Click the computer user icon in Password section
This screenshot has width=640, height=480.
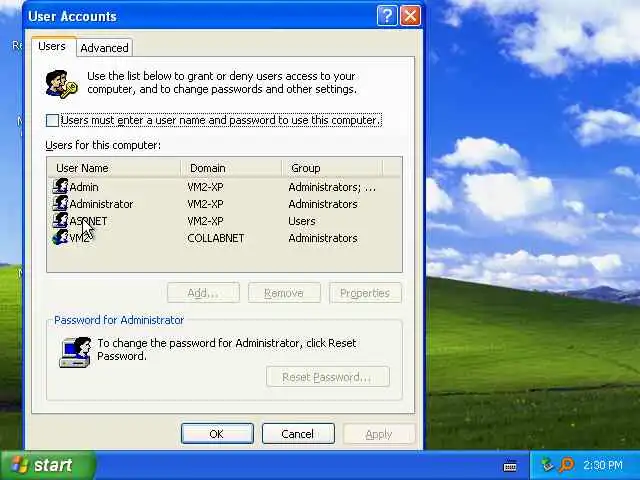coord(76,352)
